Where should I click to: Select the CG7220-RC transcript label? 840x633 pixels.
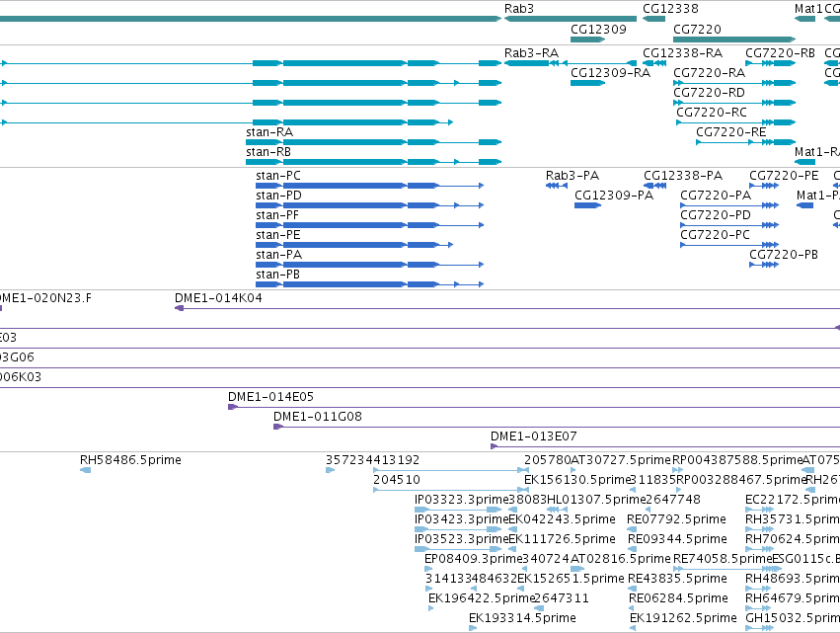712,113
